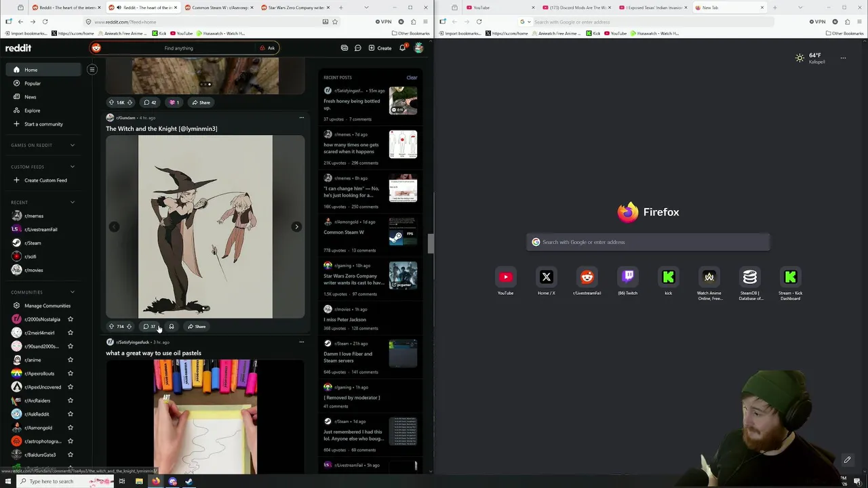Collapse COMMUNITIES section
868x488 pixels.
point(73,292)
